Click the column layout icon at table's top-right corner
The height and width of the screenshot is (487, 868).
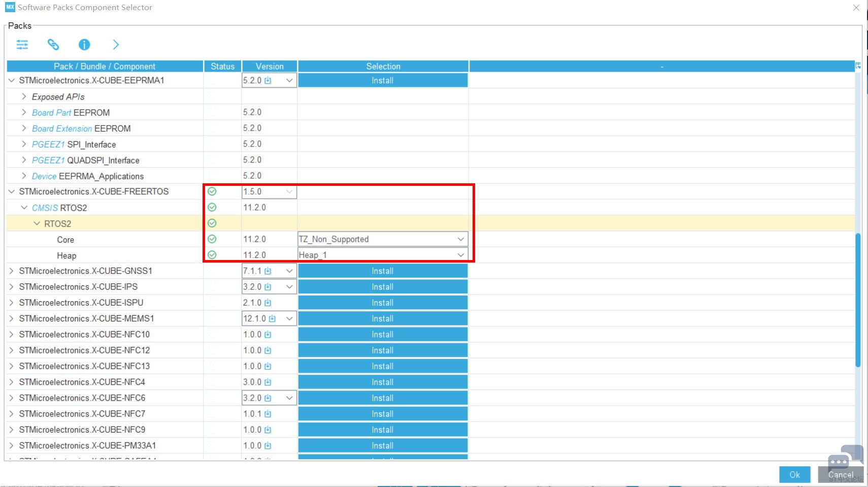(x=858, y=66)
